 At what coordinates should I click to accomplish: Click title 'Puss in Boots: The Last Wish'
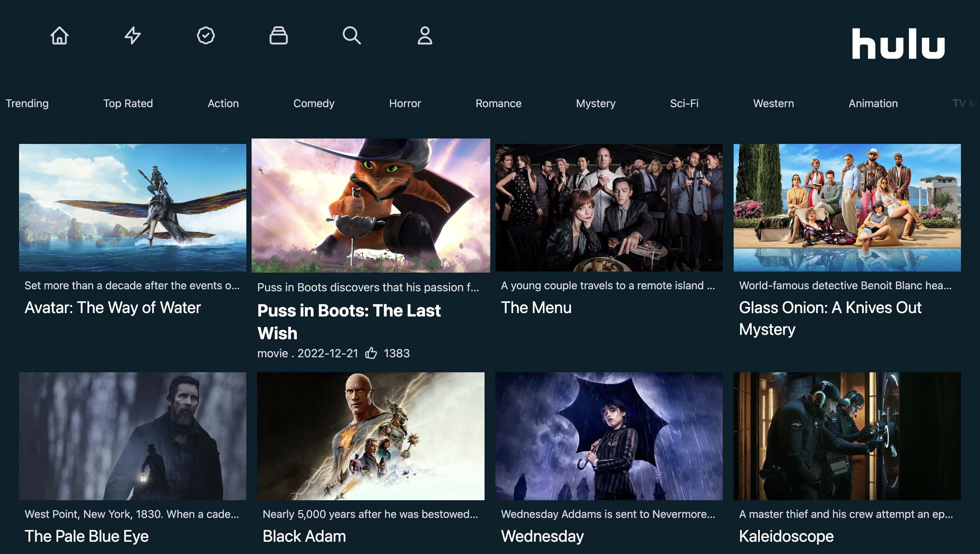[349, 322]
